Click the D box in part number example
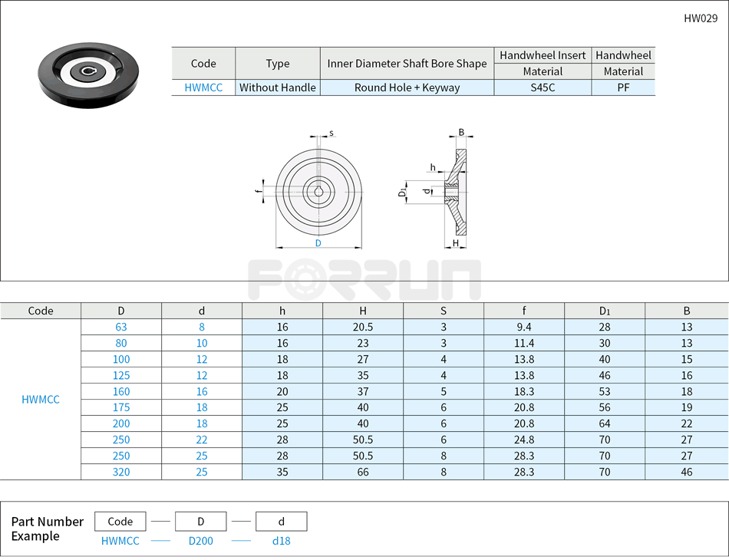Image resolution: width=729 pixels, height=560 pixels. point(200,521)
